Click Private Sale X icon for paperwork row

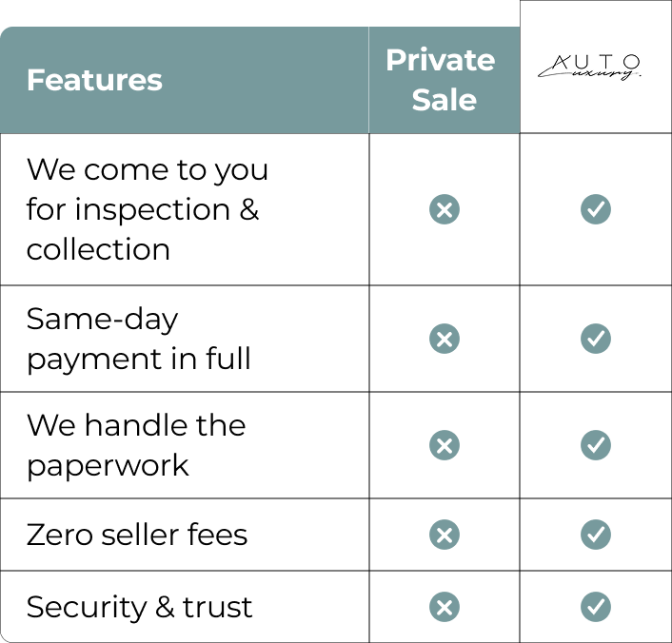coord(444,445)
